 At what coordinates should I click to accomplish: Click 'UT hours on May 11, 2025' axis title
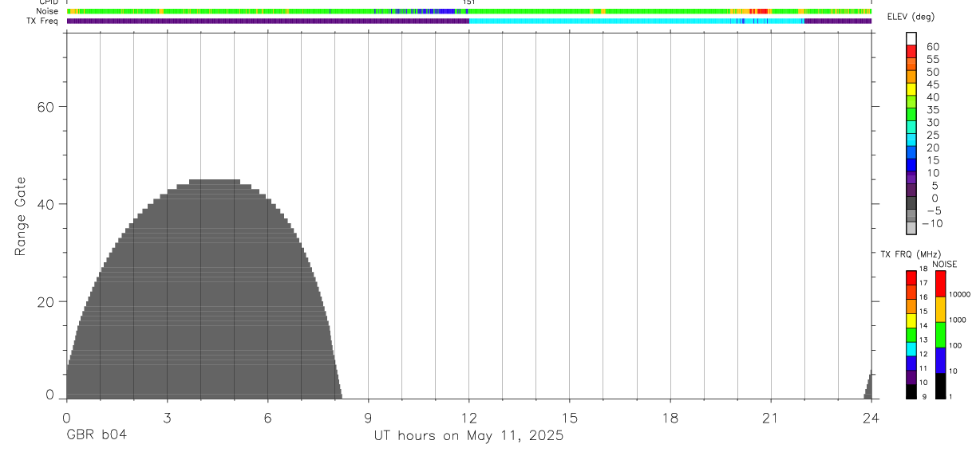(x=469, y=436)
